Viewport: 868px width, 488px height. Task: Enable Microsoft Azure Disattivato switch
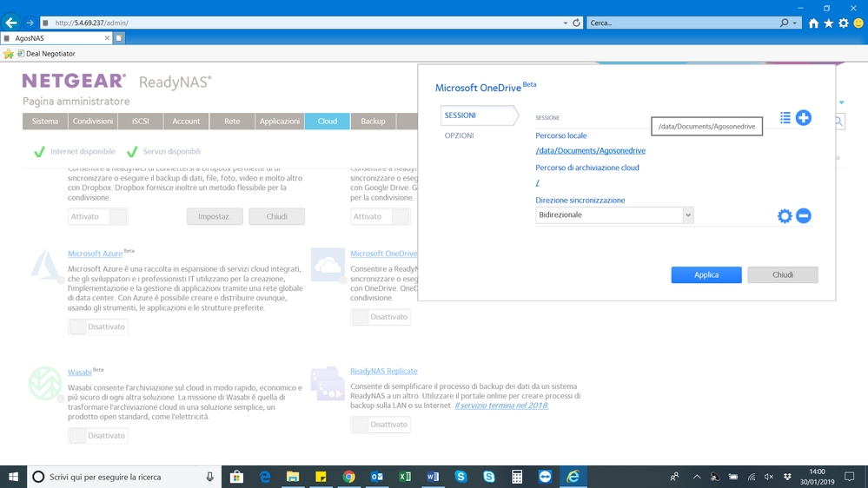[x=98, y=326]
